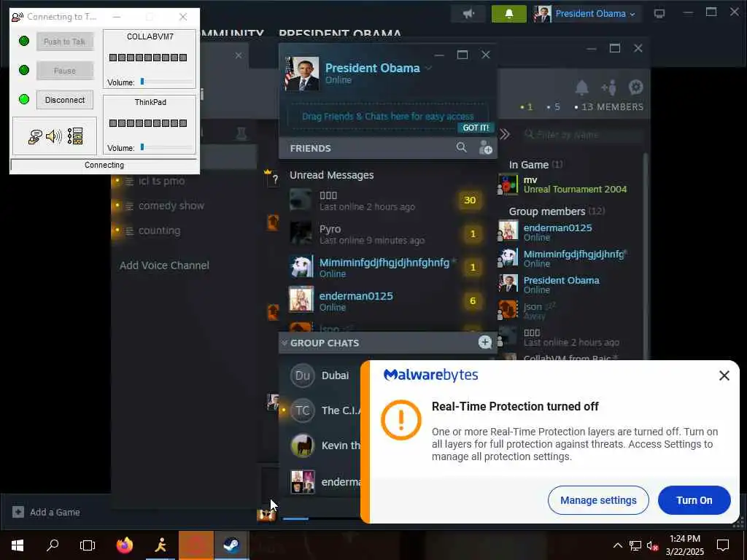Toggle the green indicator beside Pause
747x560 pixels.
[24, 70]
